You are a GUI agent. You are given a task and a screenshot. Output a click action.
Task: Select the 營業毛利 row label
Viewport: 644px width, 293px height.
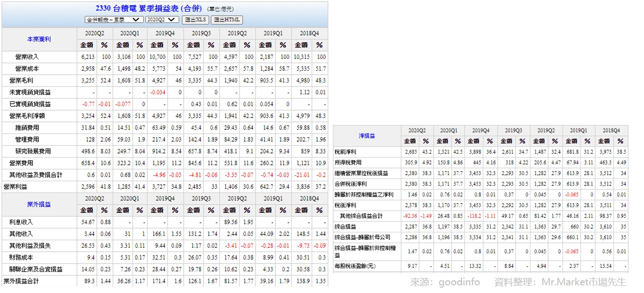[x=21, y=81]
